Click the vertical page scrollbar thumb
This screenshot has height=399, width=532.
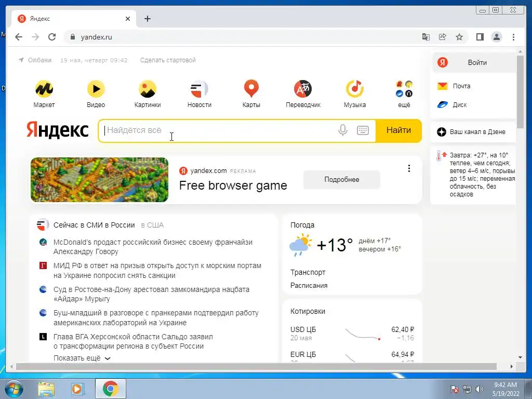(x=520, y=91)
